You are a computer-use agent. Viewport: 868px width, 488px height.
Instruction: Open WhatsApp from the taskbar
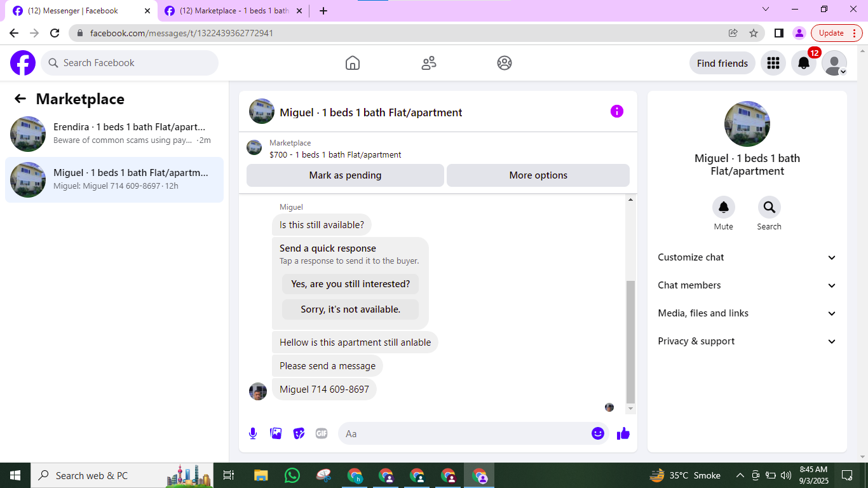pyautogui.click(x=292, y=475)
